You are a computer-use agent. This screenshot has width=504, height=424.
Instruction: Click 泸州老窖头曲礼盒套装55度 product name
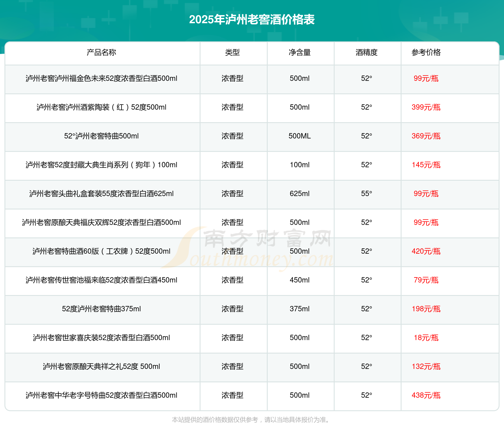point(101,194)
